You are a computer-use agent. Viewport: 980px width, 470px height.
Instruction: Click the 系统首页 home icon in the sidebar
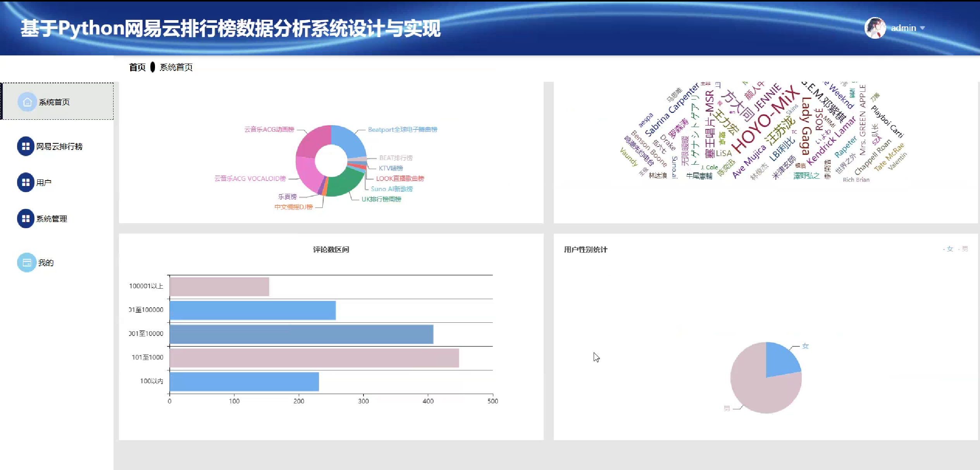tap(27, 102)
